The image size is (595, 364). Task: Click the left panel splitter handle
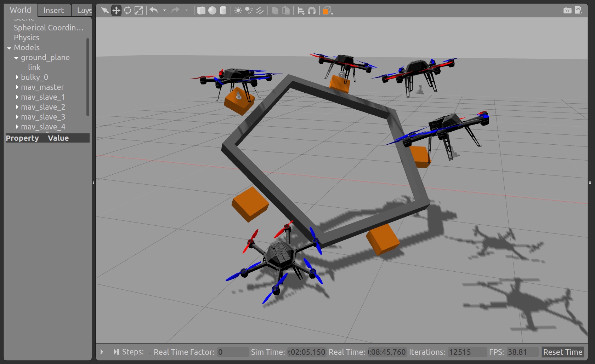click(x=93, y=182)
